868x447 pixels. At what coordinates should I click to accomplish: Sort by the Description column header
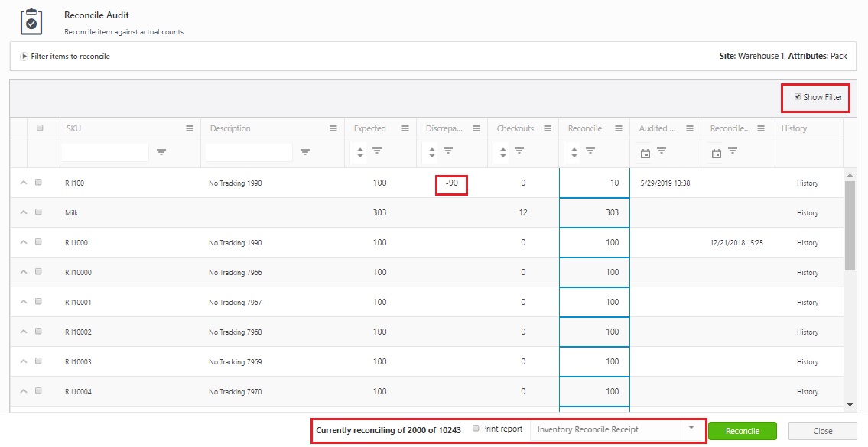point(230,128)
